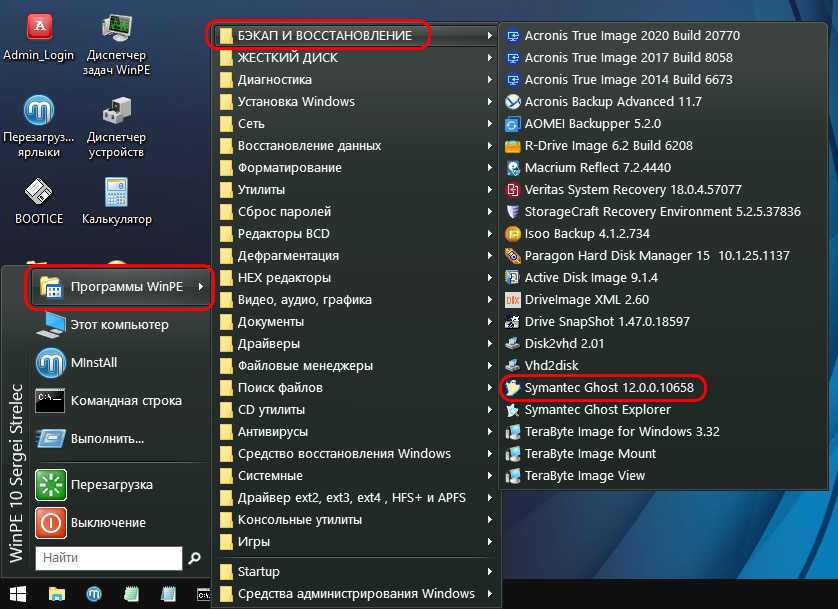The width and height of the screenshot is (838, 609).
Task: Open Admin_Login desktop icon
Action: 39,37
